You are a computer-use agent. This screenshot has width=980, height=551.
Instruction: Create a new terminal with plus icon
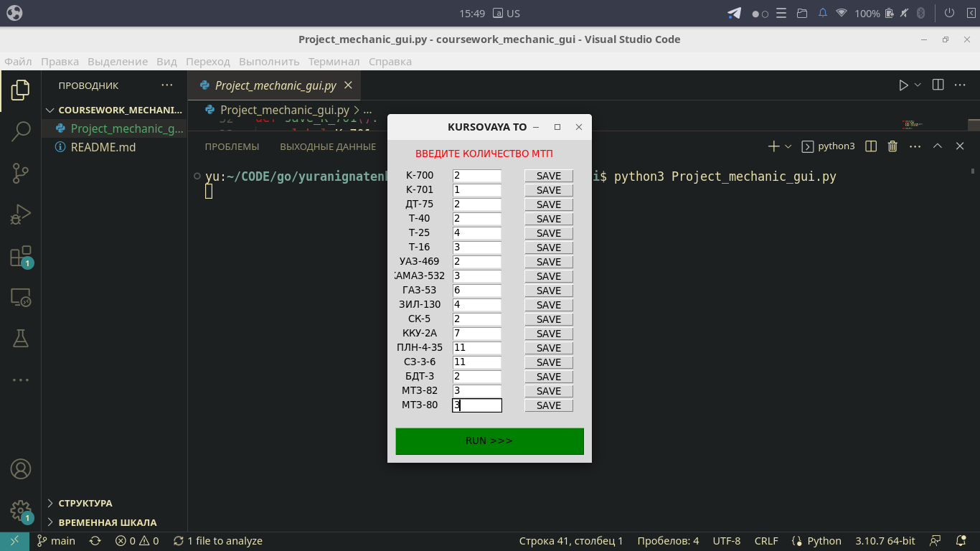[773, 146]
